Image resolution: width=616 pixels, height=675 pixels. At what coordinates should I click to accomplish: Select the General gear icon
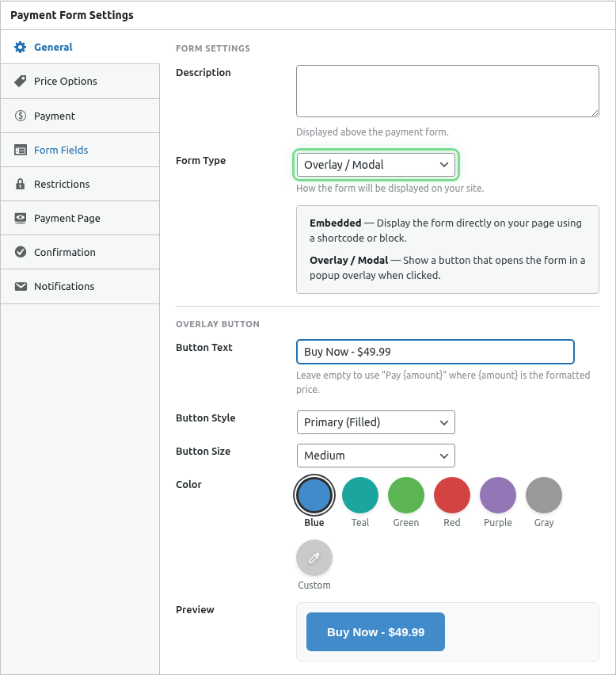pyautogui.click(x=20, y=47)
